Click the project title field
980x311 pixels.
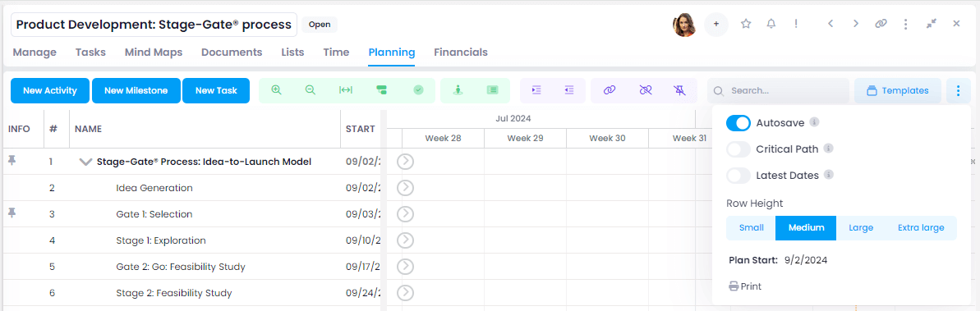154,25
